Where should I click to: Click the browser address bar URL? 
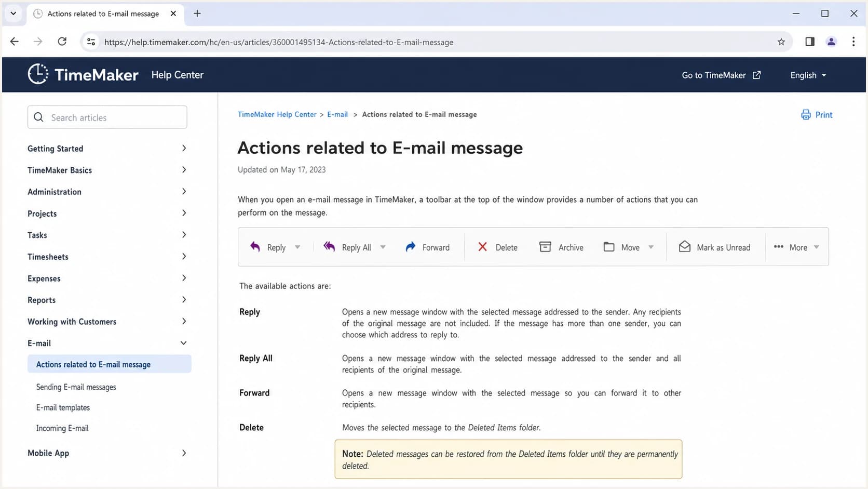(x=279, y=42)
